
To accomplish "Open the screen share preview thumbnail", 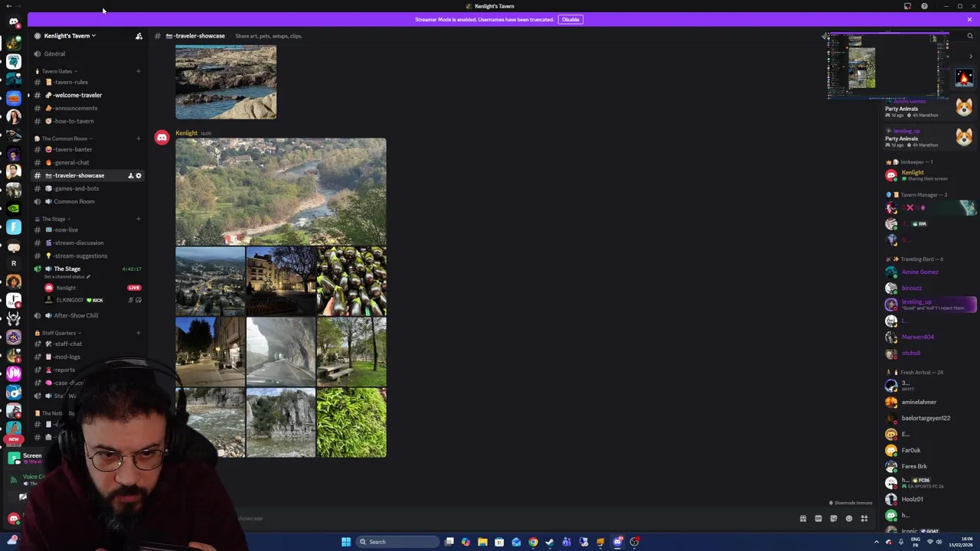I will [x=888, y=67].
